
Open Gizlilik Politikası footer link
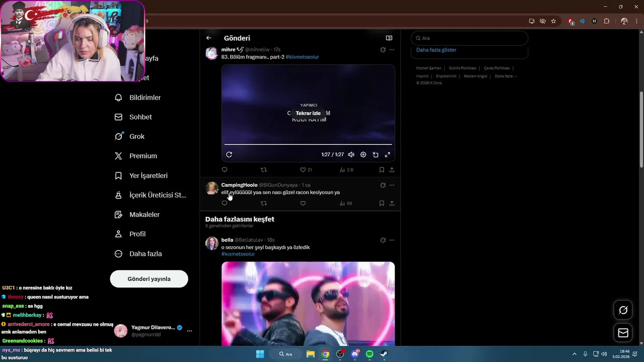(x=462, y=68)
